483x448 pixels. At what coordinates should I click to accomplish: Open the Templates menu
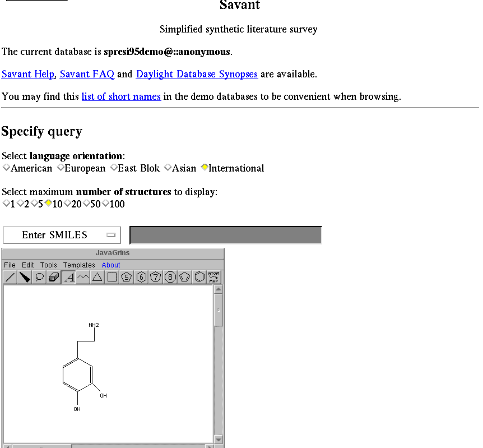click(79, 265)
